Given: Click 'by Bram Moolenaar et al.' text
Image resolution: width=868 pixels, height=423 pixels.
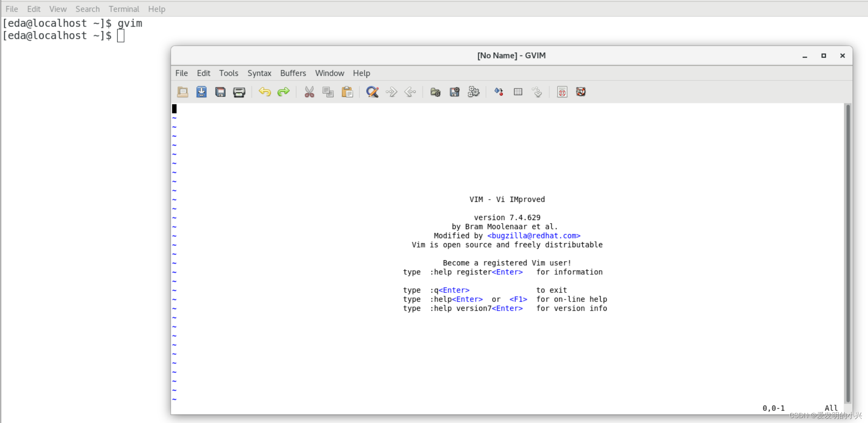Looking at the screenshot, I should pyautogui.click(x=505, y=226).
